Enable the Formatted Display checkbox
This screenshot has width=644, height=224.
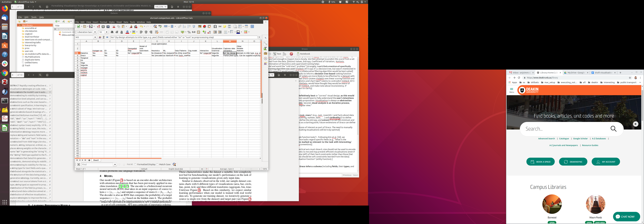pyautogui.click(x=135, y=164)
